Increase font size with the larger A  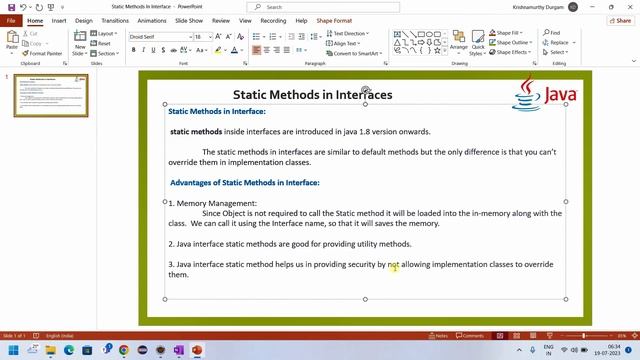tap(218, 37)
